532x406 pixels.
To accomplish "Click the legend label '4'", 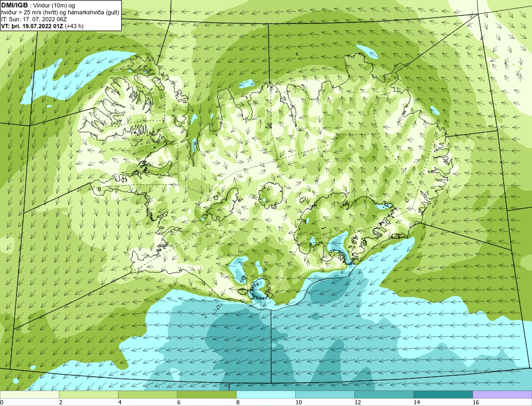I will point(120,402).
